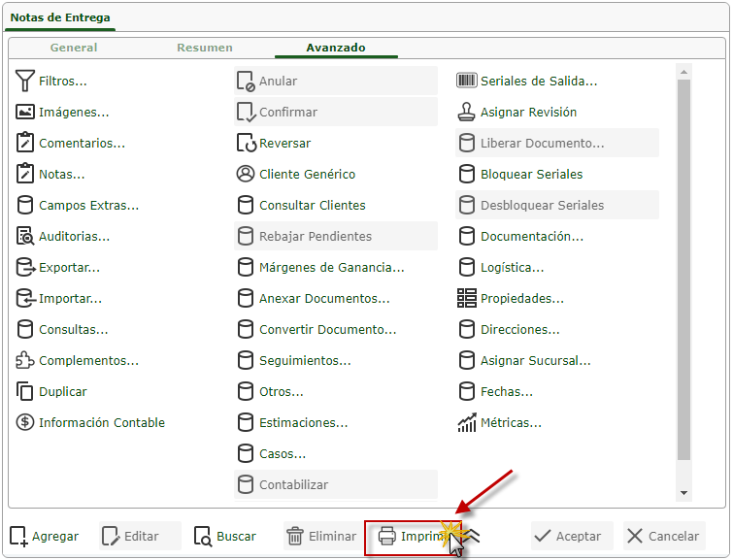733x560 pixels.
Task: Click the Notas clipboard icon
Action: [25, 174]
